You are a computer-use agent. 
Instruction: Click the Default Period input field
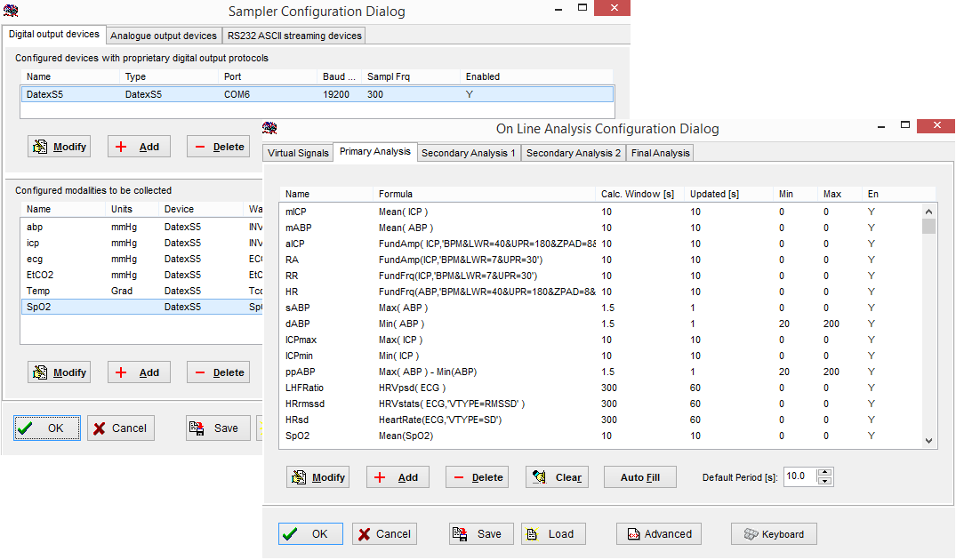799,476
